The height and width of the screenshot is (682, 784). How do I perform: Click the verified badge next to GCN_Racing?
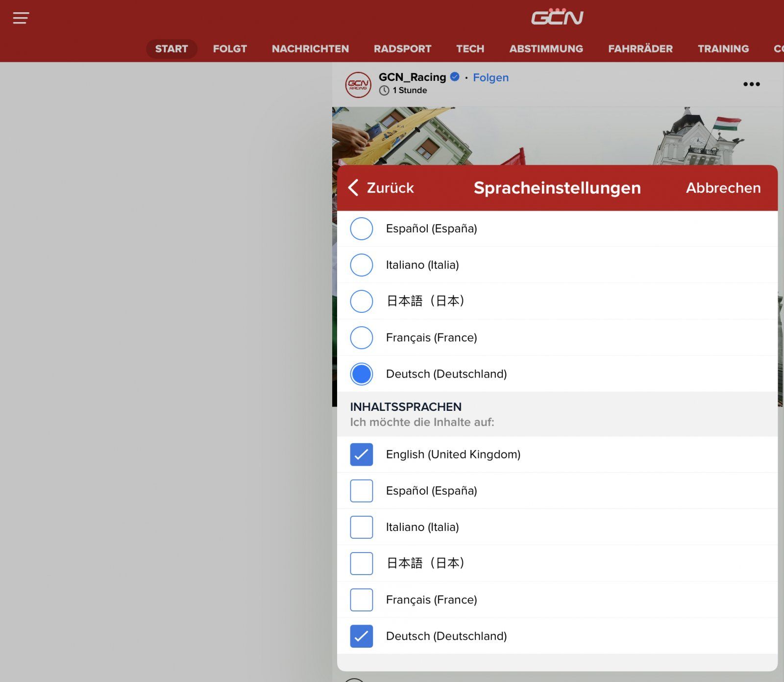coord(455,77)
